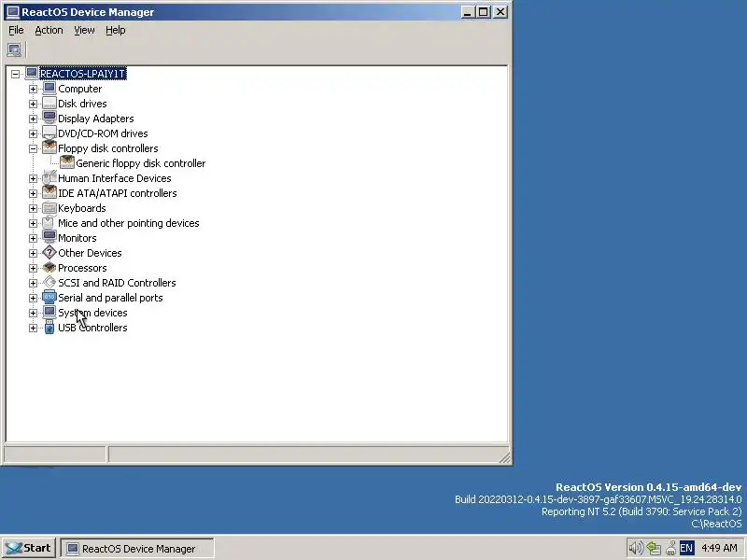The height and width of the screenshot is (560, 747).
Task: Expand the Human Interface Devices node
Action: (33, 178)
